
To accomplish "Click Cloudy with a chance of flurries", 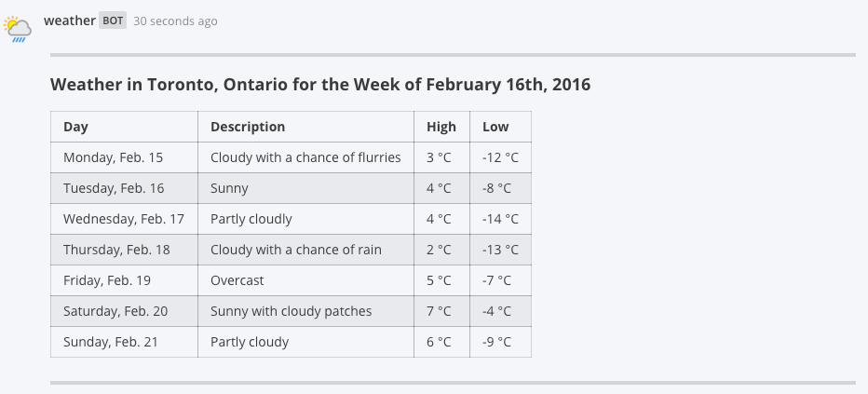I will click(305, 157).
